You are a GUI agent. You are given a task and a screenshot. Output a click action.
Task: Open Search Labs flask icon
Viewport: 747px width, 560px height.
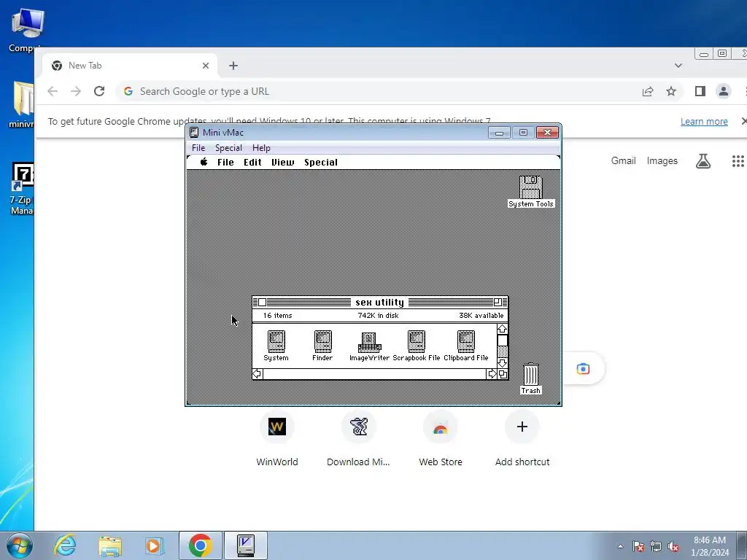(703, 161)
